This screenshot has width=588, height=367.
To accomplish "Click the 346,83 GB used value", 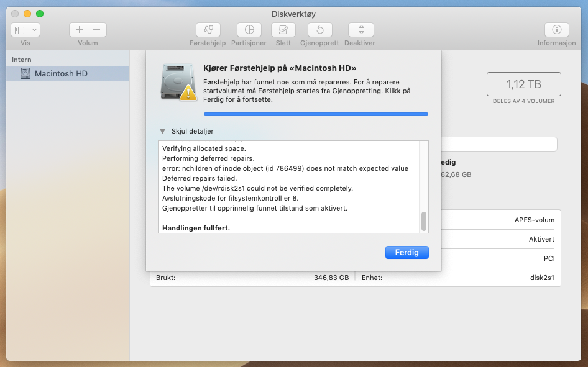I will coord(331,278).
